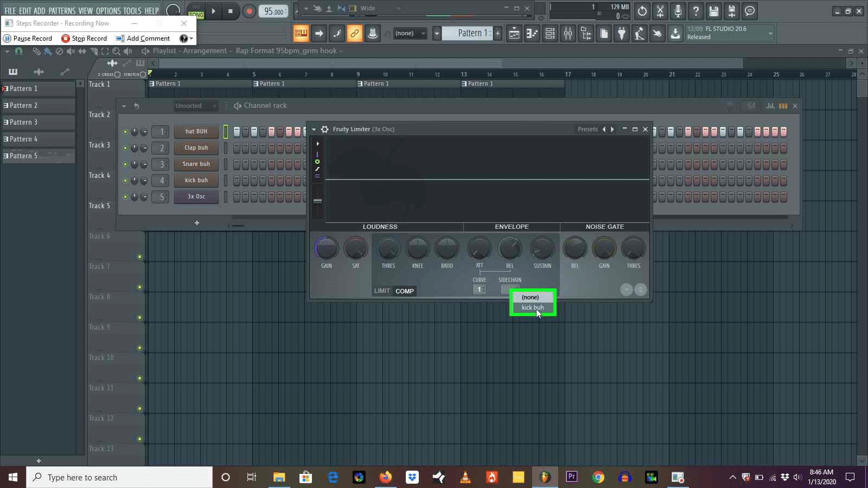Select the '3x Osc' channel button
Screen dimensions: 868x488
click(196, 197)
